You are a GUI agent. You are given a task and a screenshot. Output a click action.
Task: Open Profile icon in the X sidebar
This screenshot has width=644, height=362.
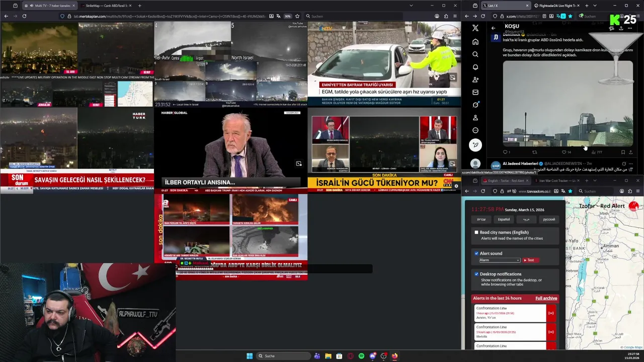pos(475,118)
